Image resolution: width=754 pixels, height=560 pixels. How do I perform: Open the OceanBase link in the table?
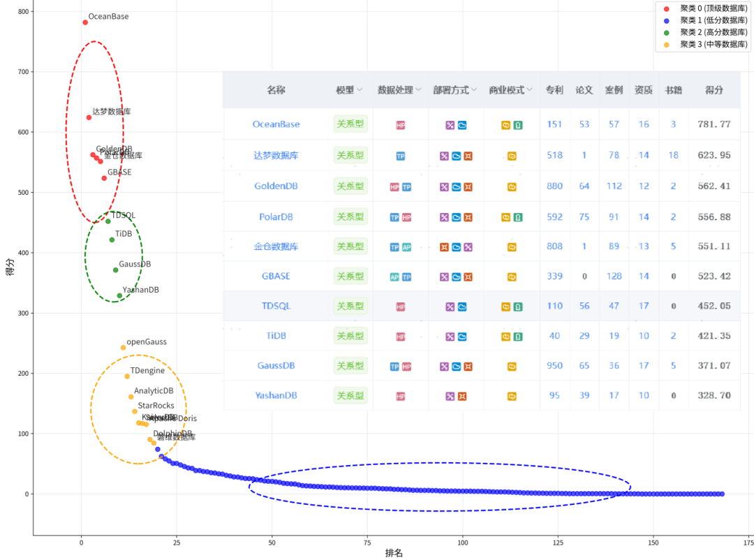coord(276,124)
